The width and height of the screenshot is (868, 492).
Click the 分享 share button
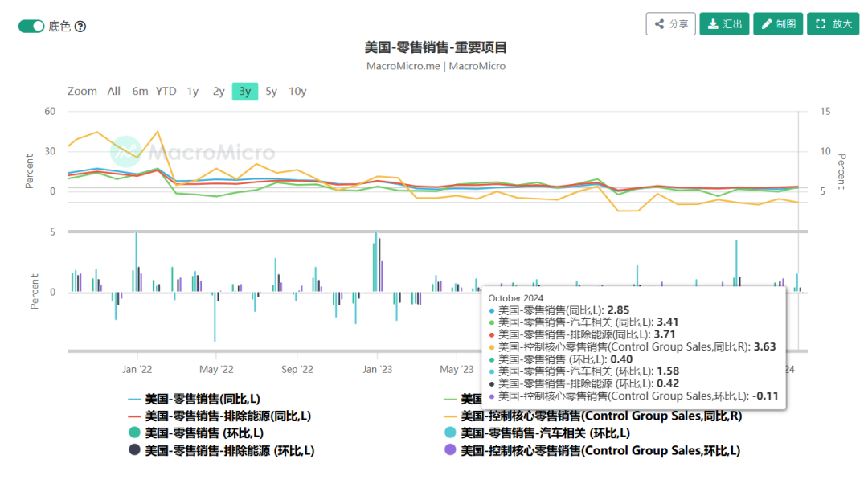(670, 24)
